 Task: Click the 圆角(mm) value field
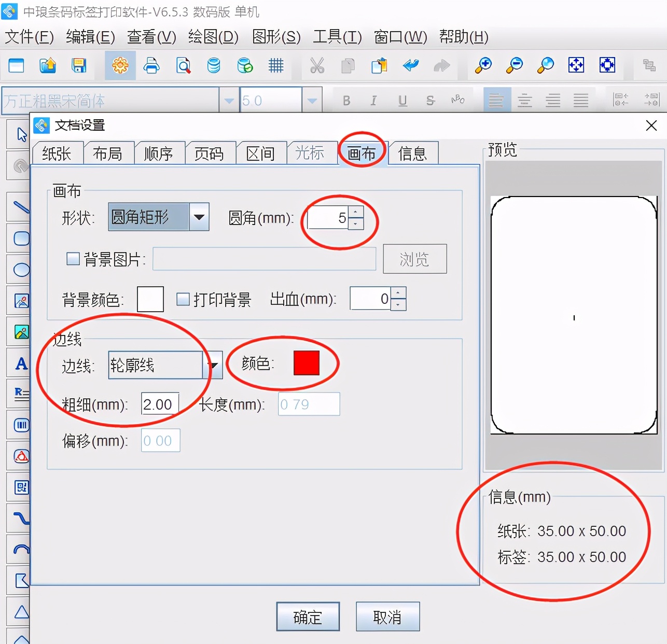pyautogui.click(x=328, y=218)
